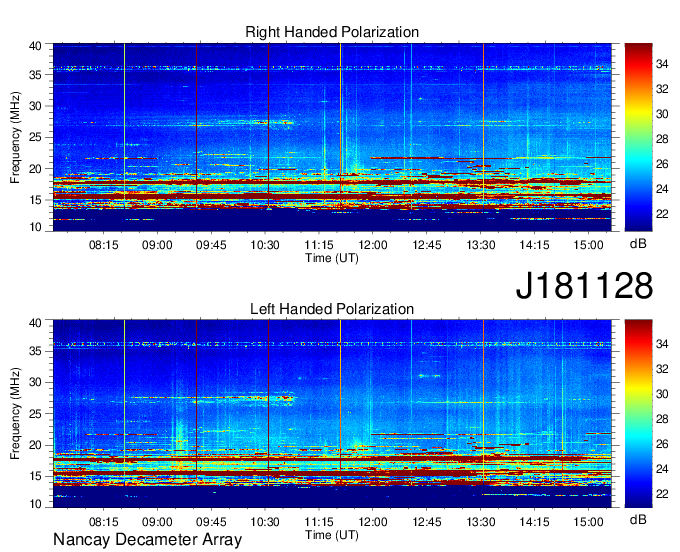Click the Time (UT) label under right-handed plot
Viewport: 680px width, 552px height.
tap(332, 258)
